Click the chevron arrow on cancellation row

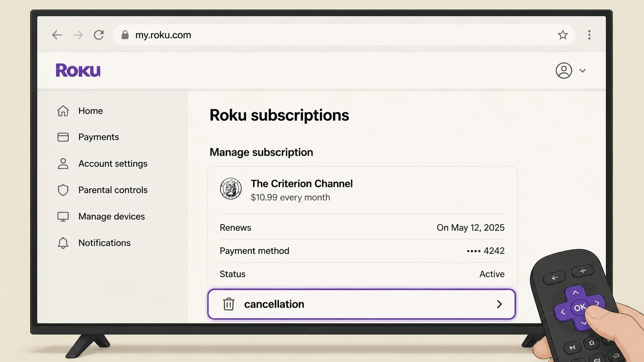tap(499, 304)
